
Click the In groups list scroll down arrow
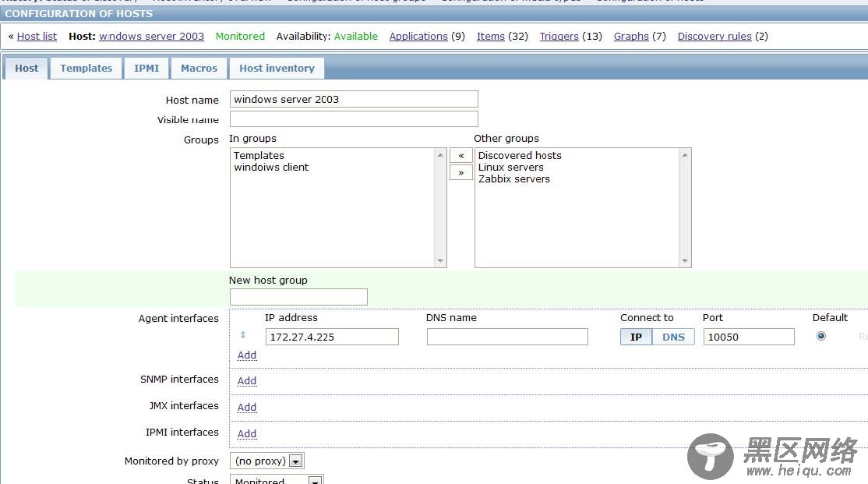tap(441, 261)
